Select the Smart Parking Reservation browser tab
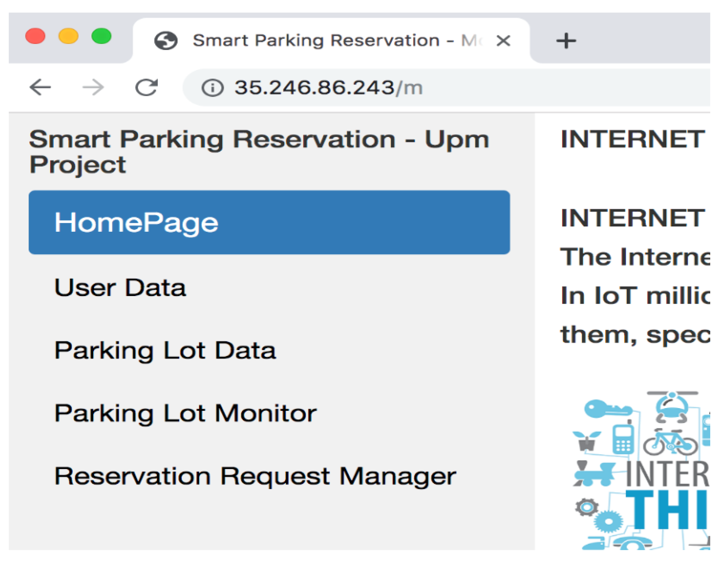 click(x=317, y=41)
